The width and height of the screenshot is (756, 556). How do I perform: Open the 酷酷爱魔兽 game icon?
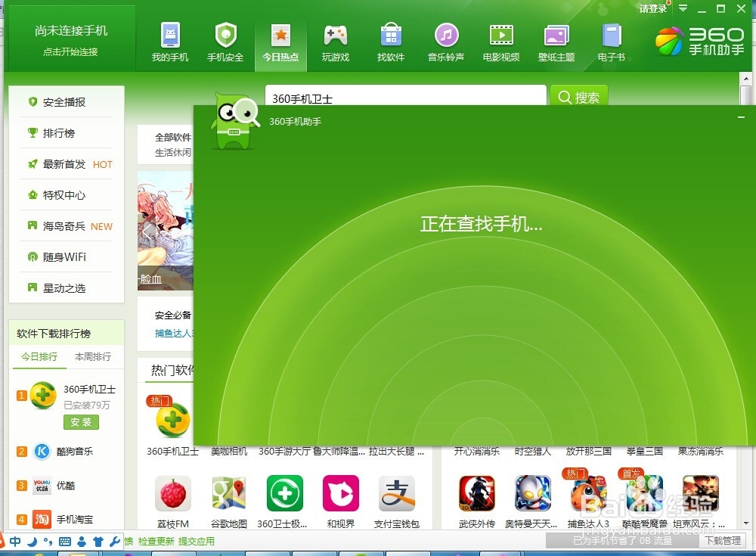(645, 494)
